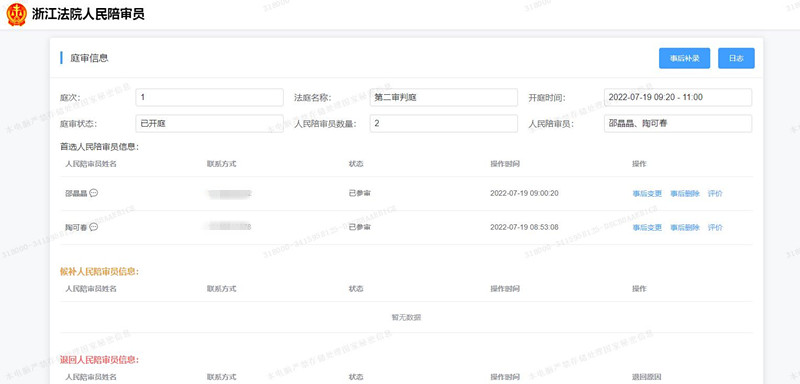
Task: Click 联系方式 header in 首选 table
Action: click(x=221, y=164)
